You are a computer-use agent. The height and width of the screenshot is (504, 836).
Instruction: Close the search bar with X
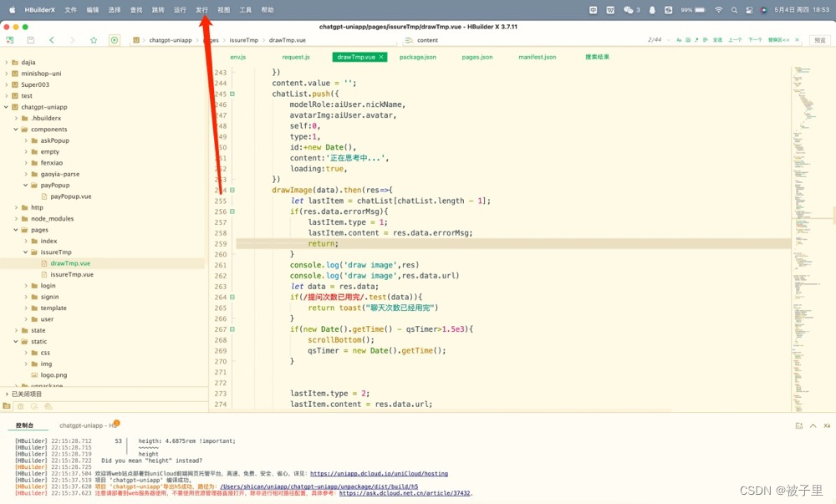click(797, 40)
